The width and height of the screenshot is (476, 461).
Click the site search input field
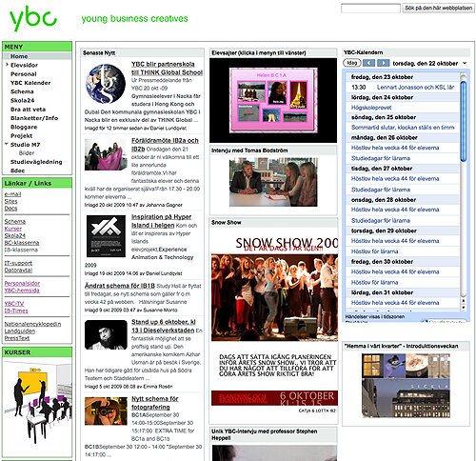click(370, 9)
